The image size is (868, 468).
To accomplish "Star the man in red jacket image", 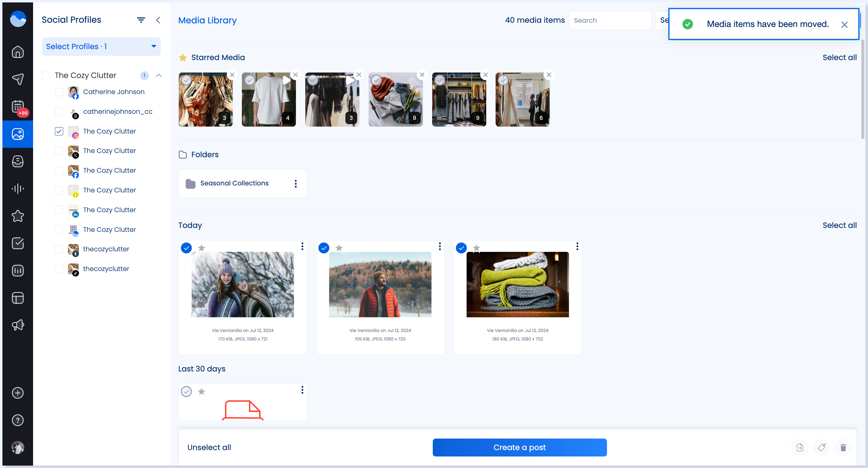I will coord(339,248).
